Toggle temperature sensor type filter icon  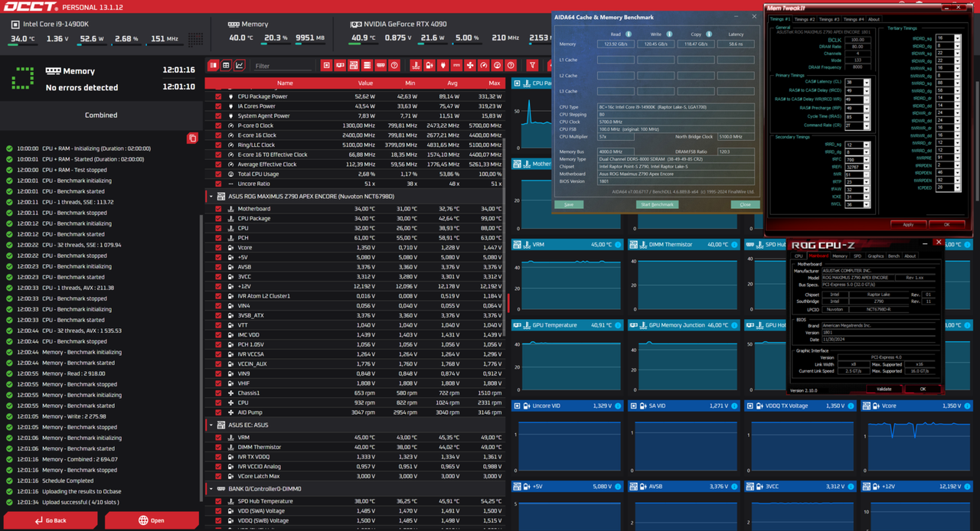[x=416, y=66]
